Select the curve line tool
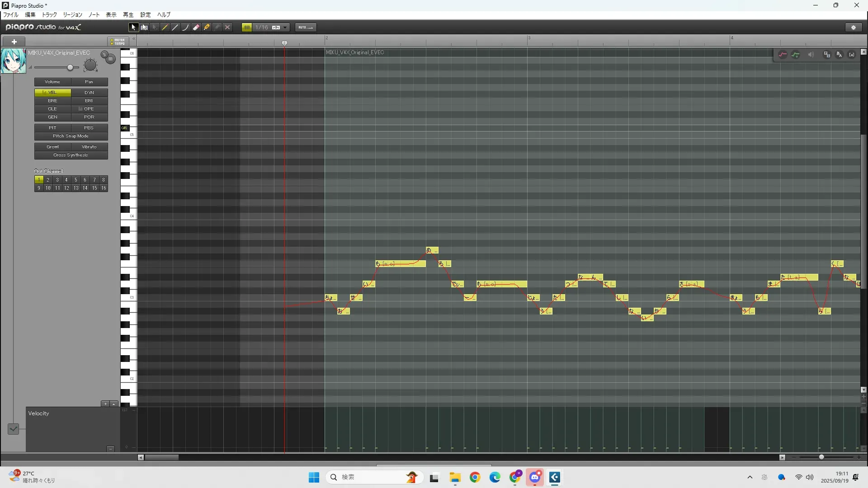The image size is (868, 488). coord(186,28)
